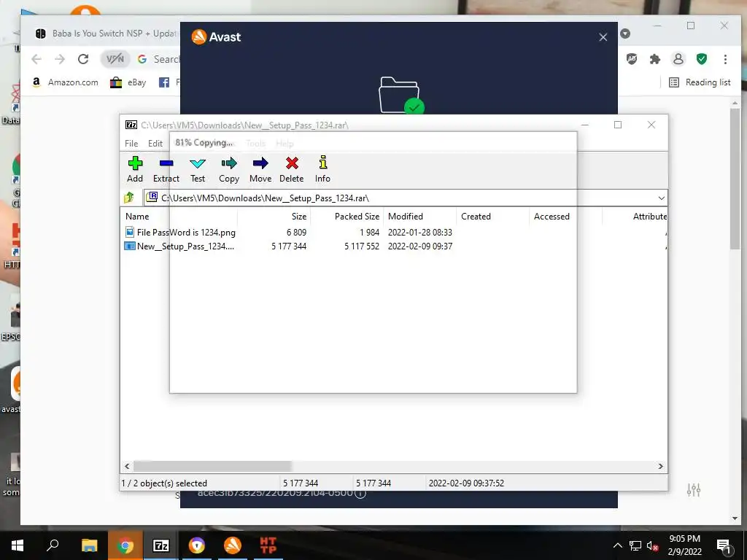Click the 7-Zip horizontal scrollbar thumb
The image size is (747, 560).
coord(212,466)
